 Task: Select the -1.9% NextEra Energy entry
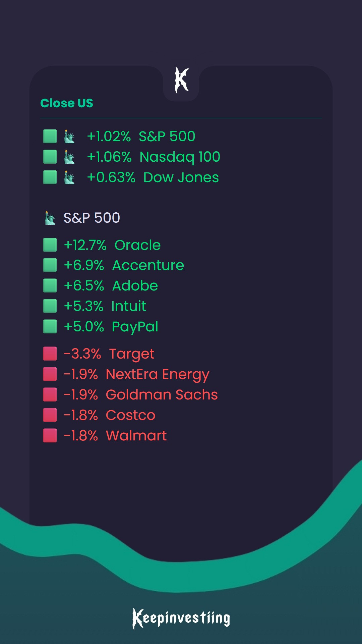(x=136, y=374)
